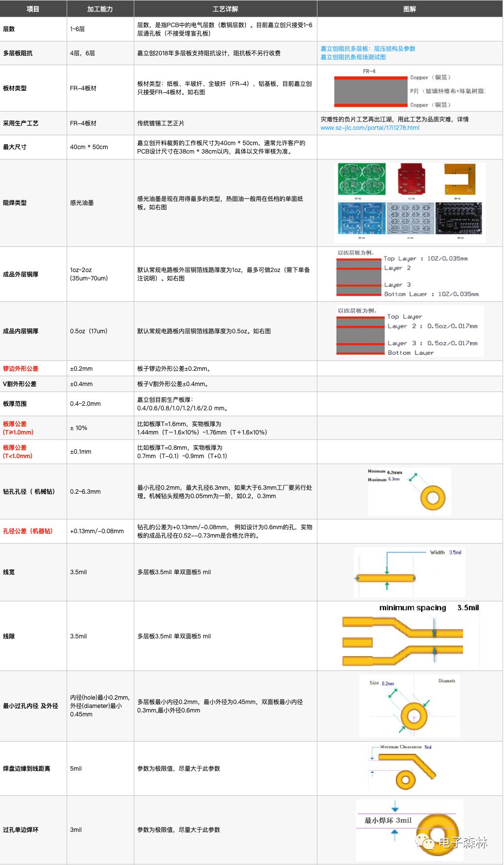Select the 钻孔孔径（机械钻）row label
The image size is (504, 865).
[29, 492]
